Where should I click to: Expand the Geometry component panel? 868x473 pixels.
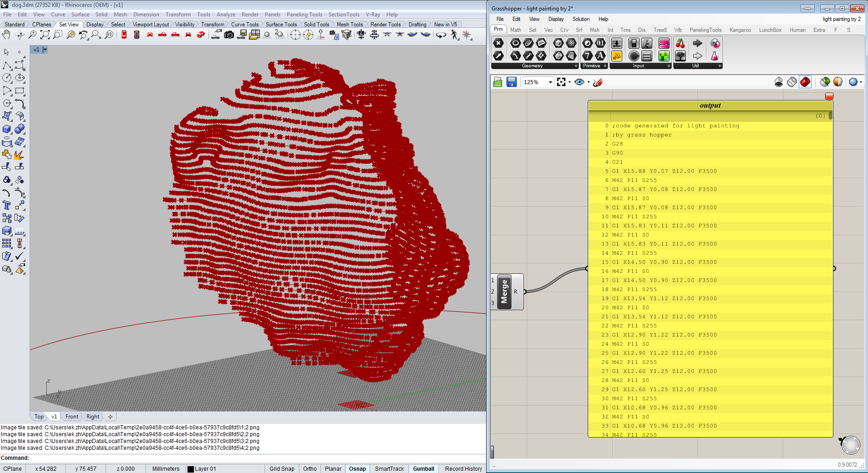(x=576, y=66)
